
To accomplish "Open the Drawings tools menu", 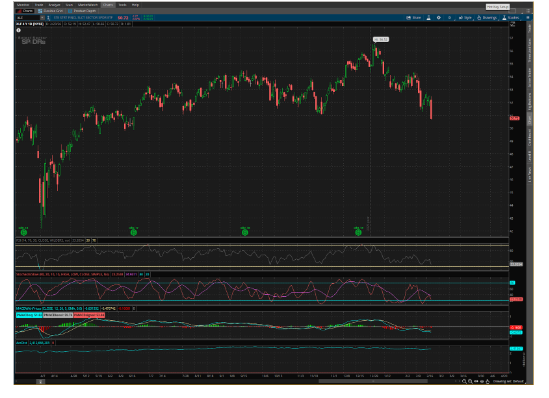I will [487, 18].
